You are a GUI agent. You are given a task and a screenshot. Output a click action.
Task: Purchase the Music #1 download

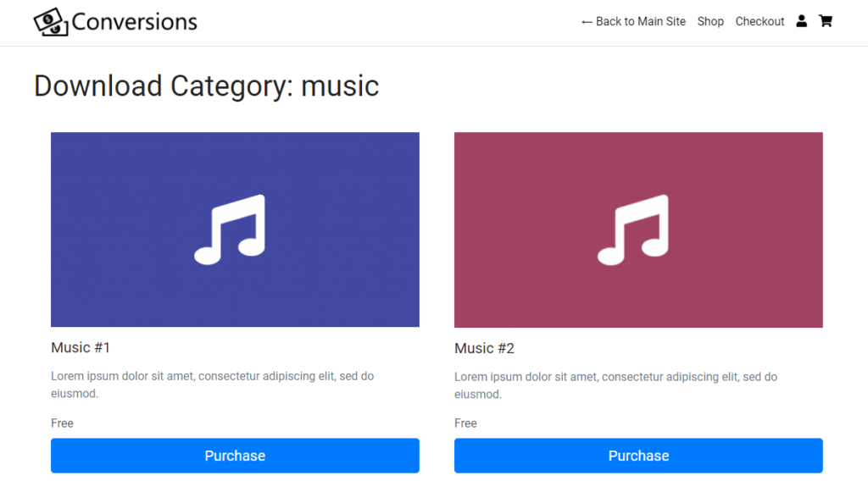tap(235, 456)
